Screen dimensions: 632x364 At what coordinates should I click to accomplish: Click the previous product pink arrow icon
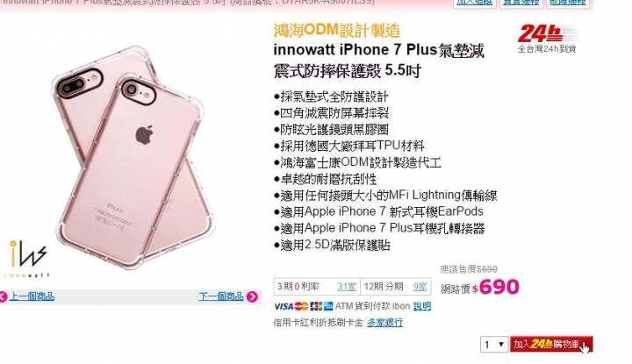click(3, 297)
